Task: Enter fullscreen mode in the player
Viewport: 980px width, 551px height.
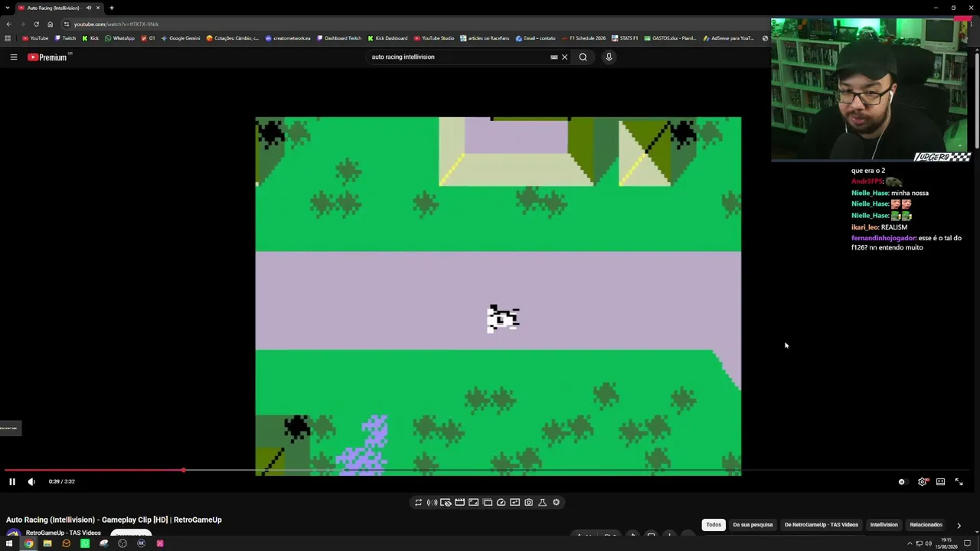Action: click(x=959, y=481)
